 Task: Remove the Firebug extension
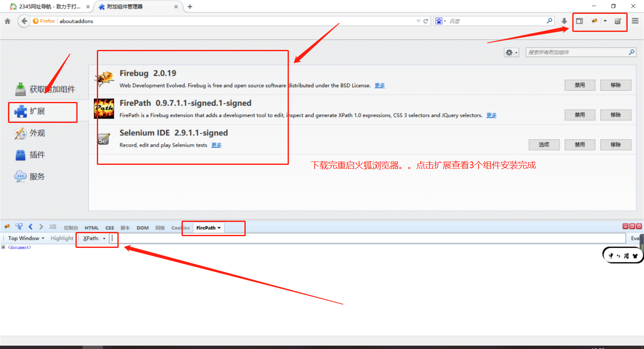[x=615, y=85]
